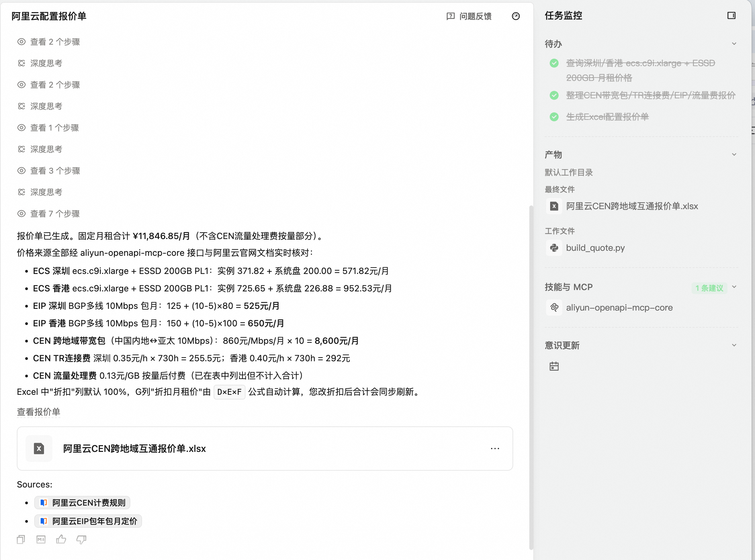Click the dashboard gauge icon in header
The image size is (755, 560).
point(516,16)
